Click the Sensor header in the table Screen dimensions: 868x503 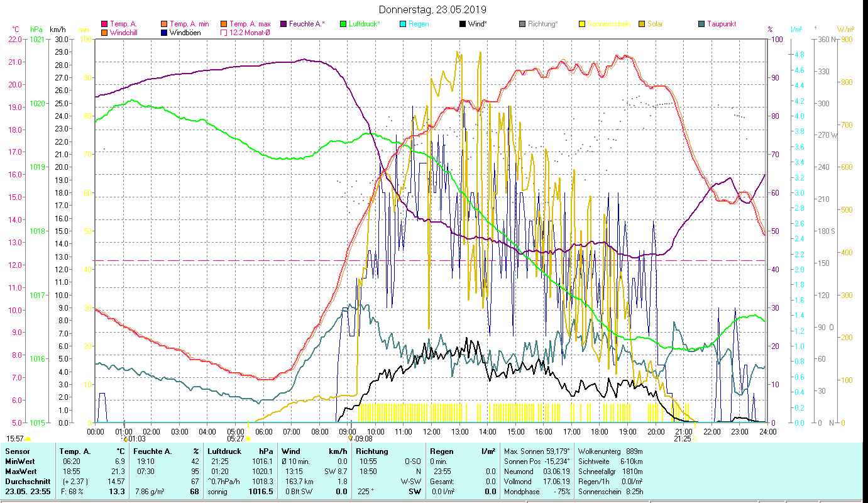(16, 451)
